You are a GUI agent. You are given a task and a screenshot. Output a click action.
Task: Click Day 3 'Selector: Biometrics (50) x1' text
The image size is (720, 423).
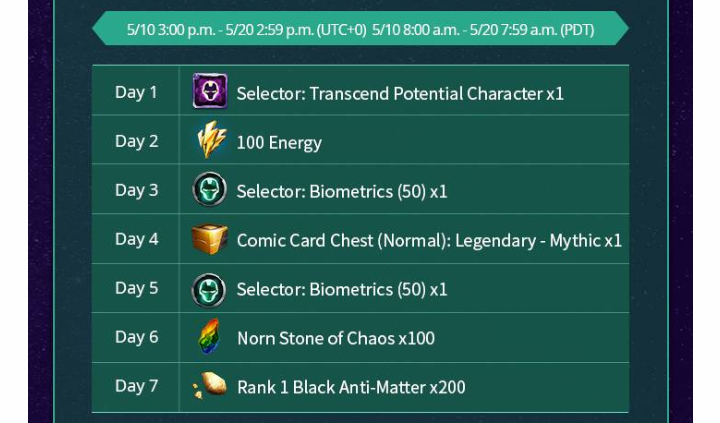click(x=342, y=192)
